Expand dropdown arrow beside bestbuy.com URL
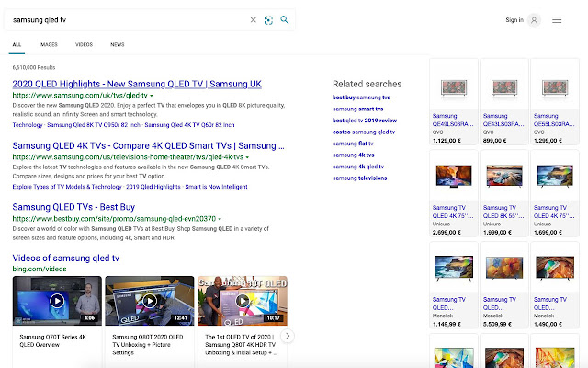The image size is (588, 368). (x=220, y=219)
